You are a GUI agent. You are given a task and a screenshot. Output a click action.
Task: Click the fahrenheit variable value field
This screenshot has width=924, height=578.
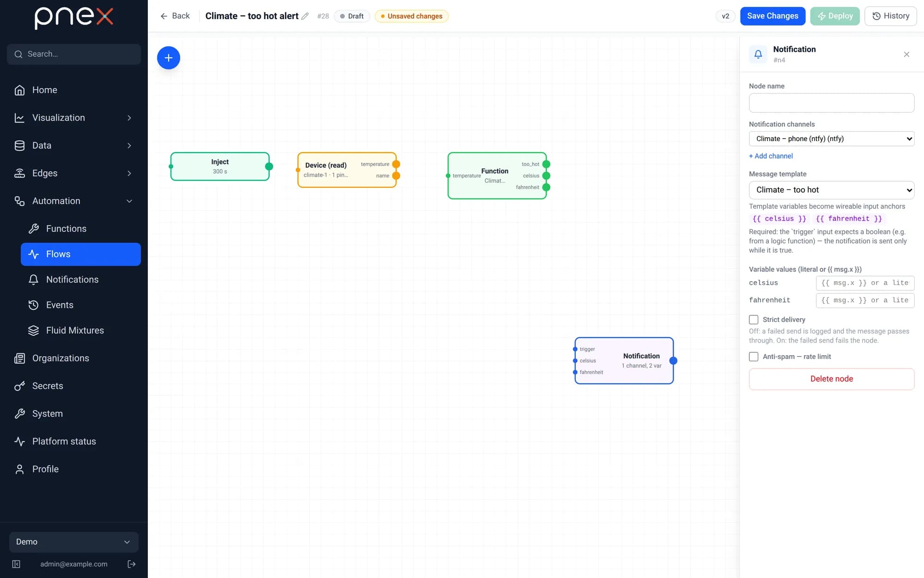pos(865,301)
